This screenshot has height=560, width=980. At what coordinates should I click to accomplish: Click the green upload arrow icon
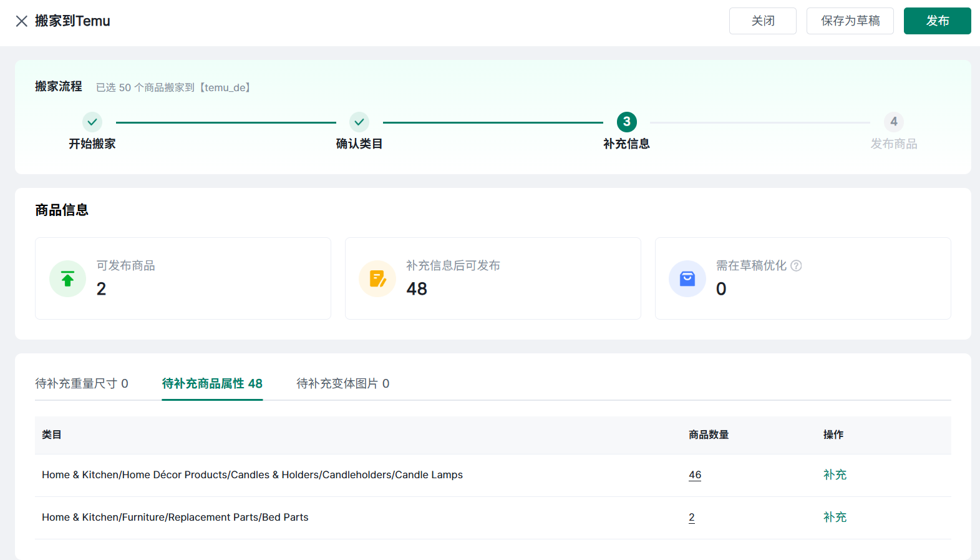click(67, 278)
